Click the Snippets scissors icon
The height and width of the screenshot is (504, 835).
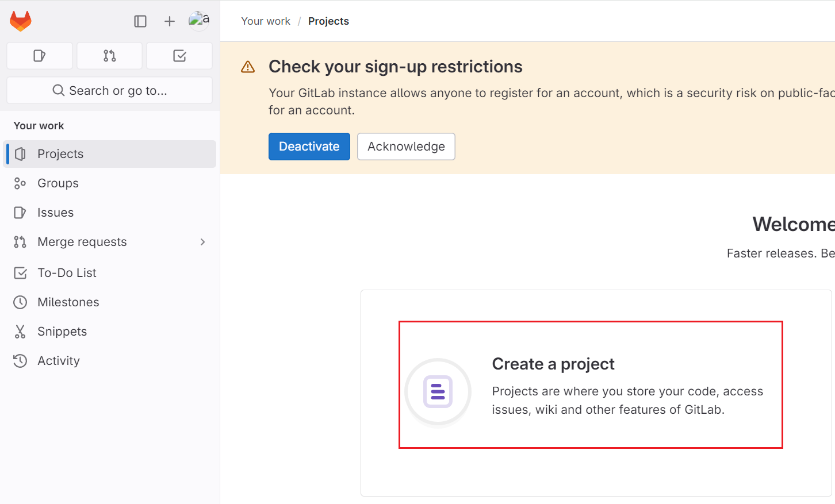(x=20, y=332)
